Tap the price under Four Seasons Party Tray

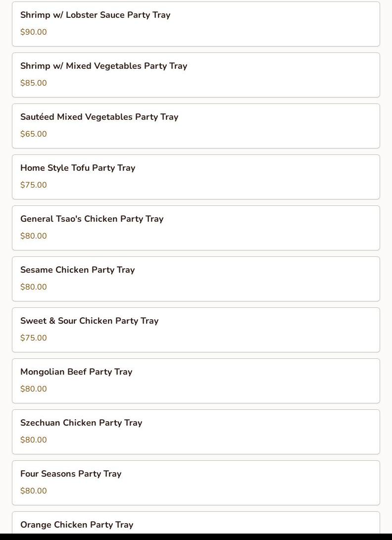[34, 491]
